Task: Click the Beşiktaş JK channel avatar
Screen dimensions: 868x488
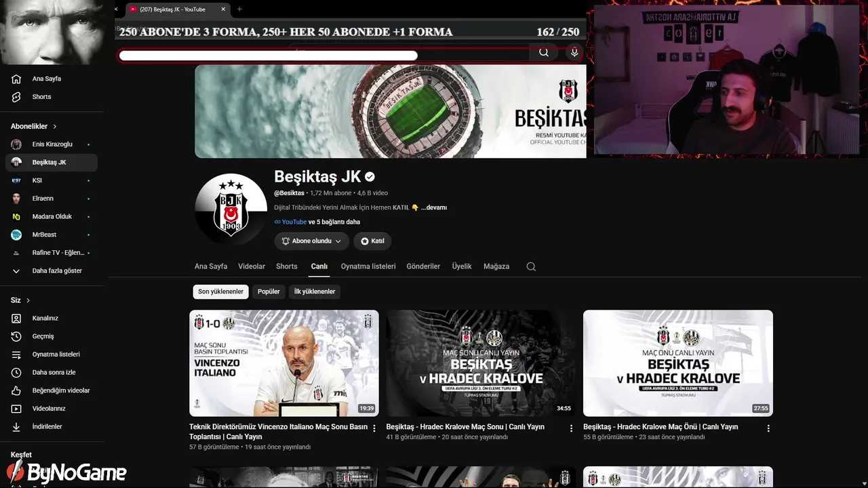Action: (x=231, y=209)
